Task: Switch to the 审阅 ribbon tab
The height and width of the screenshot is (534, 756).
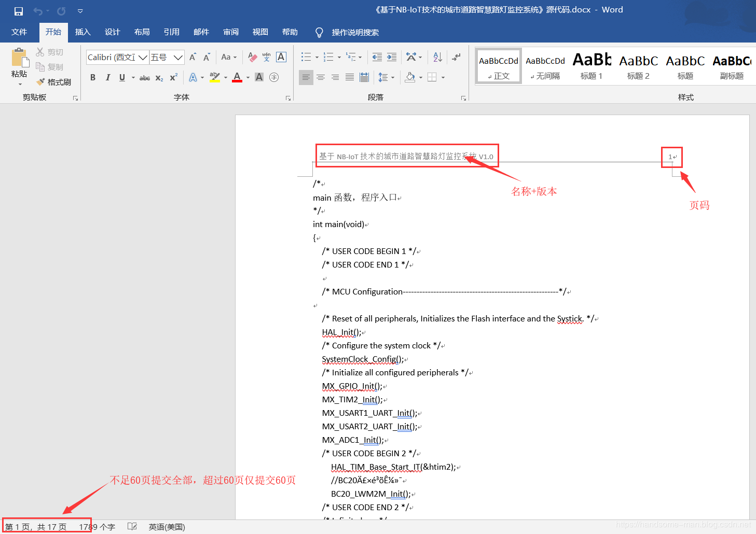Action: [x=231, y=32]
